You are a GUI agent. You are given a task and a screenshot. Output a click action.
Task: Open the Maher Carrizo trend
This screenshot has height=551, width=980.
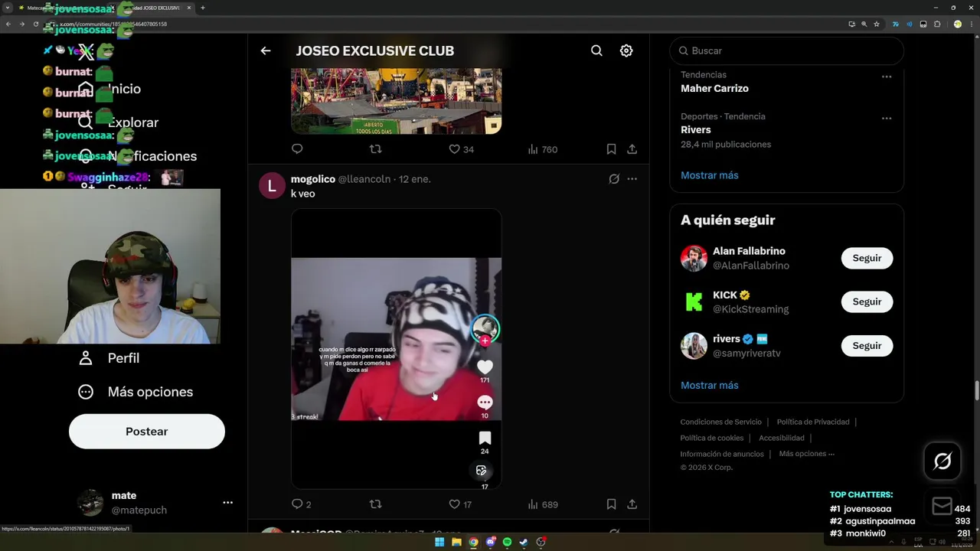(x=714, y=89)
